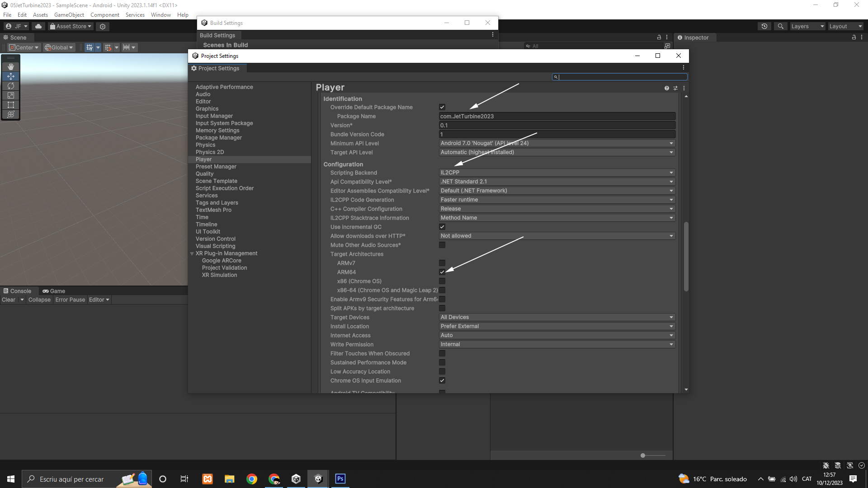Image resolution: width=868 pixels, height=488 pixels.
Task: Uncheck Use incremental GC
Action: (x=442, y=227)
